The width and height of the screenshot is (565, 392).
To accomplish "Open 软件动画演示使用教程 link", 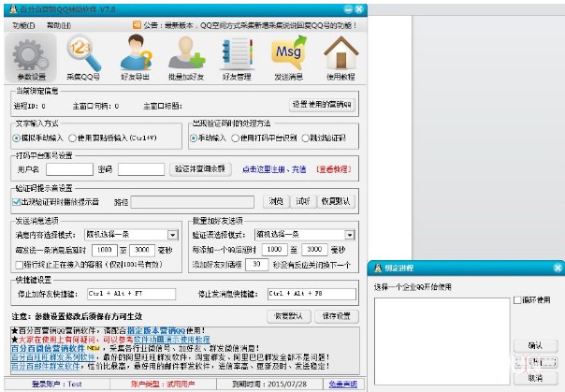I will 171,340.
